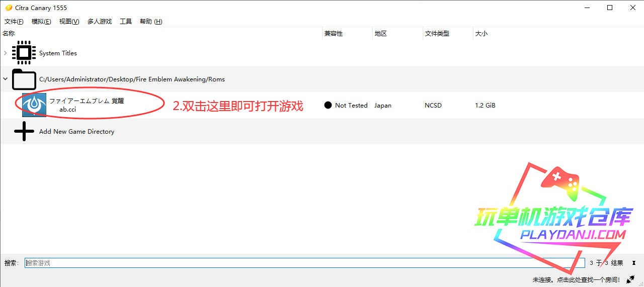Click the multiplayer connection icon in status bar
Viewport: 644px width, 287px height.
630,279
